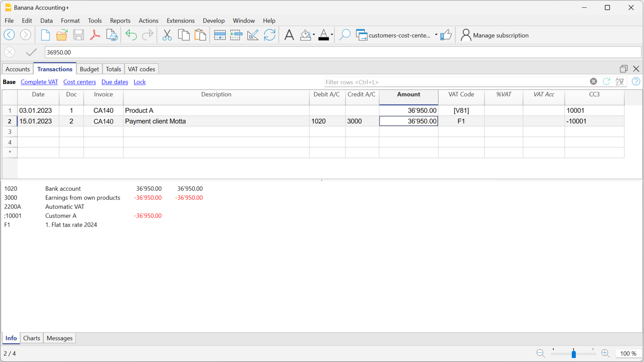This screenshot has height=362, width=644.
Task: Switch to the VAT codes tab
Action: (x=141, y=69)
